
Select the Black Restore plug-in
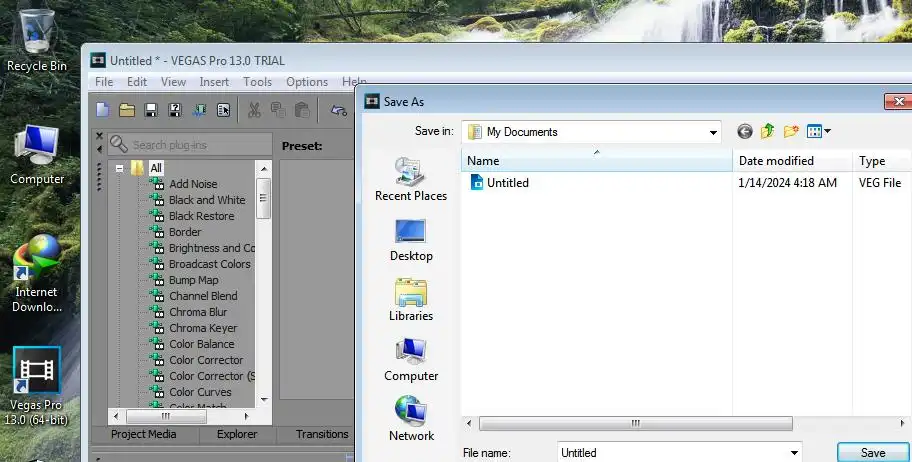(201, 216)
